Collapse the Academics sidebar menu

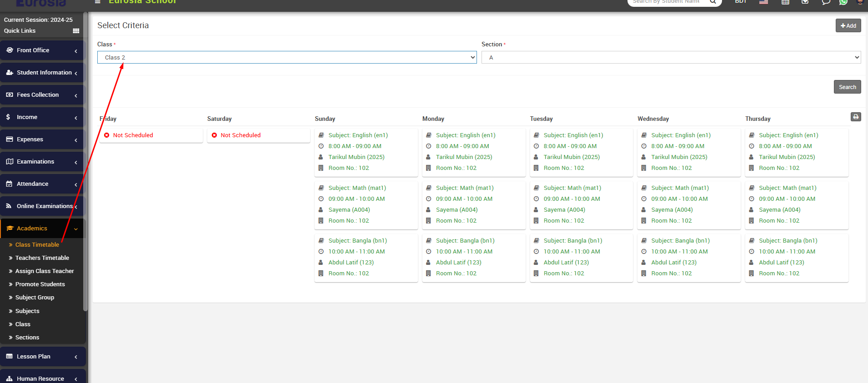point(42,229)
